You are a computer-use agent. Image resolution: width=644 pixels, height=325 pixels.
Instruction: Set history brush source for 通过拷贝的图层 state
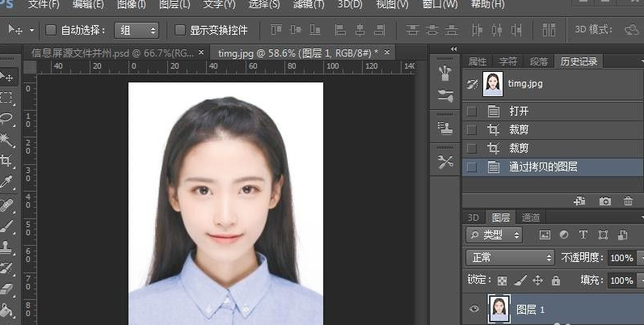pyautogui.click(x=472, y=167)
